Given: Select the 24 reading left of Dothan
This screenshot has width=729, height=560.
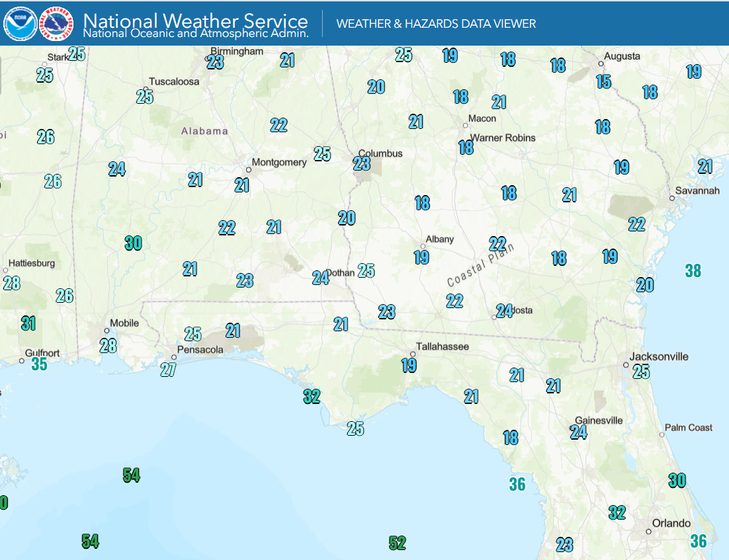Looking at the screenshot, I should point(321,278).
